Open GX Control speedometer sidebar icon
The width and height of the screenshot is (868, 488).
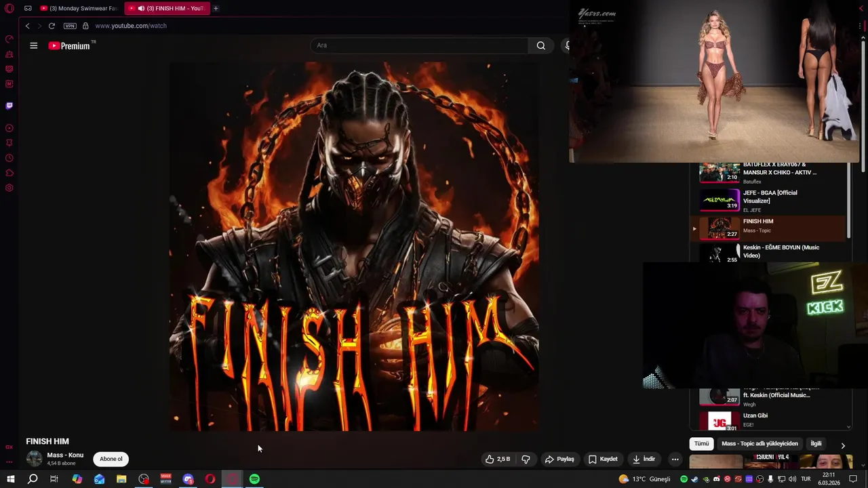click(9, 39)
